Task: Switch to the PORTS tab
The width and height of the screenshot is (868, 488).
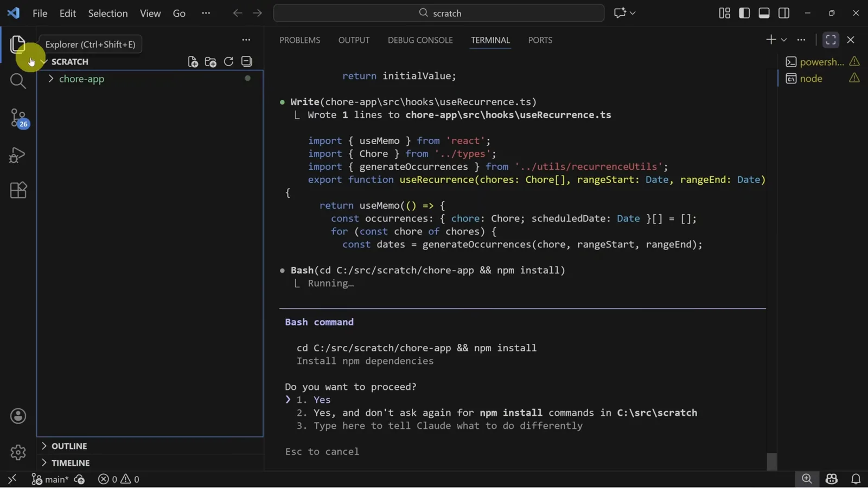Action: click(x=540, y=40)
